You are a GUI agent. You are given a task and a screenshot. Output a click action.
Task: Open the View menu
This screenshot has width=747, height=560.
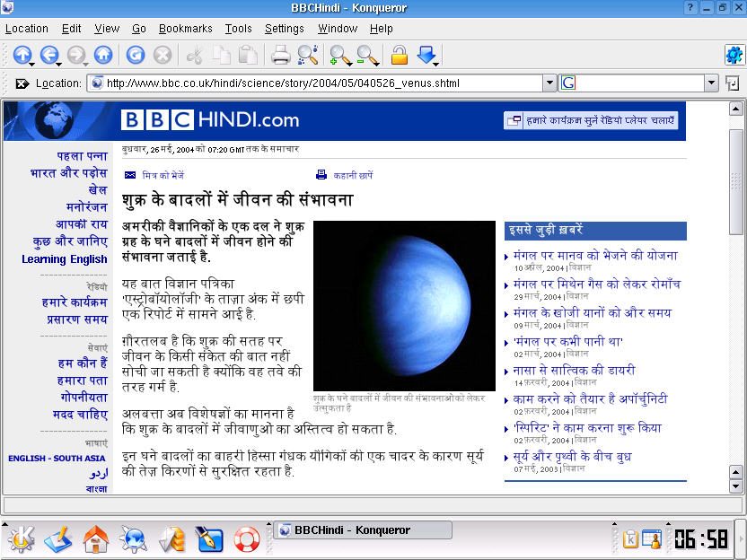(x=107, y=29)
